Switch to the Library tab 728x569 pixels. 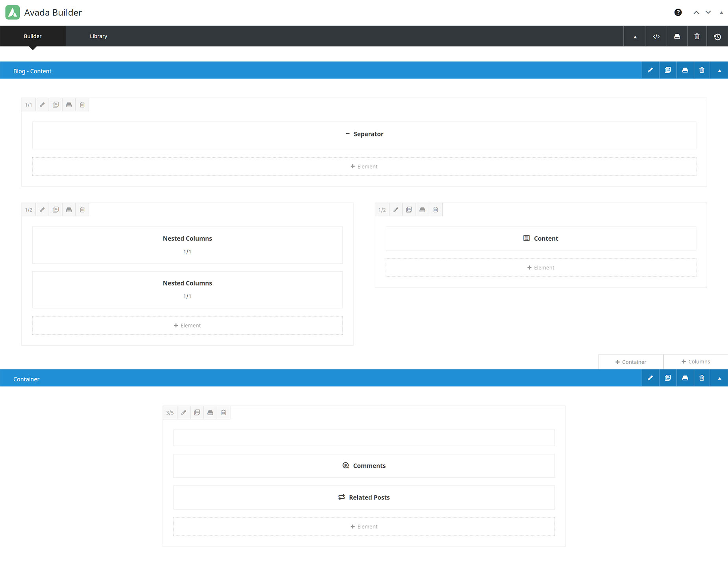coord(98,36)
